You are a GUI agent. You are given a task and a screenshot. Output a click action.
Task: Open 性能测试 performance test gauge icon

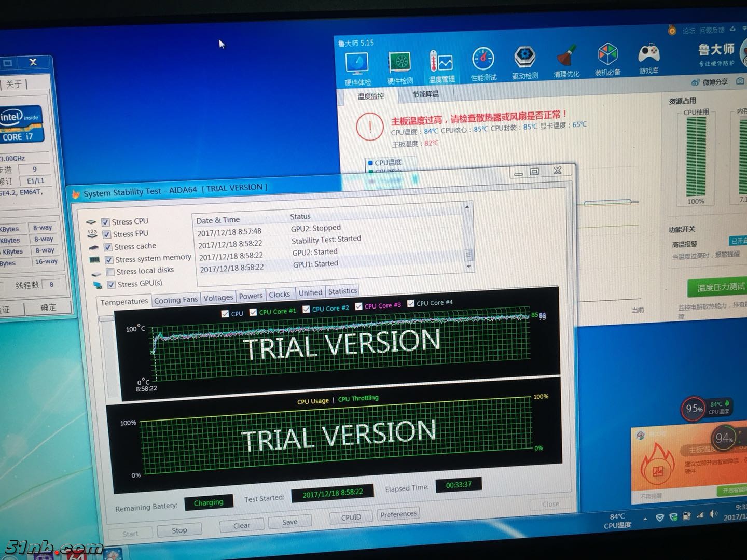point(483,64)
